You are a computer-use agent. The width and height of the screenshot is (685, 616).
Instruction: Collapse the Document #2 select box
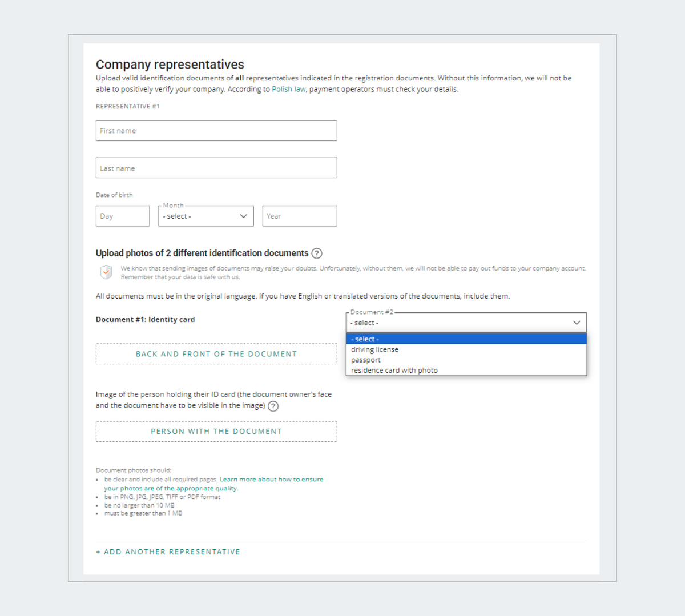point(466,323)
